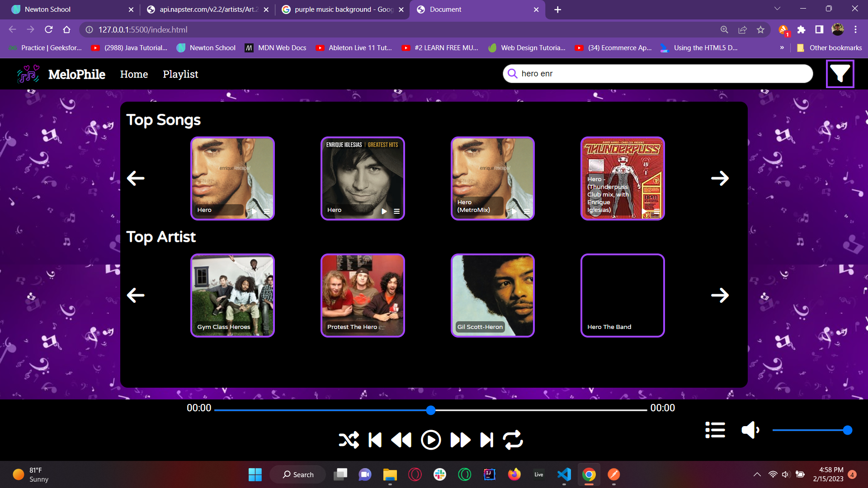The image size is (868, 488).
Task: Open Hero The Band artist
Action: tap(623, 295)
